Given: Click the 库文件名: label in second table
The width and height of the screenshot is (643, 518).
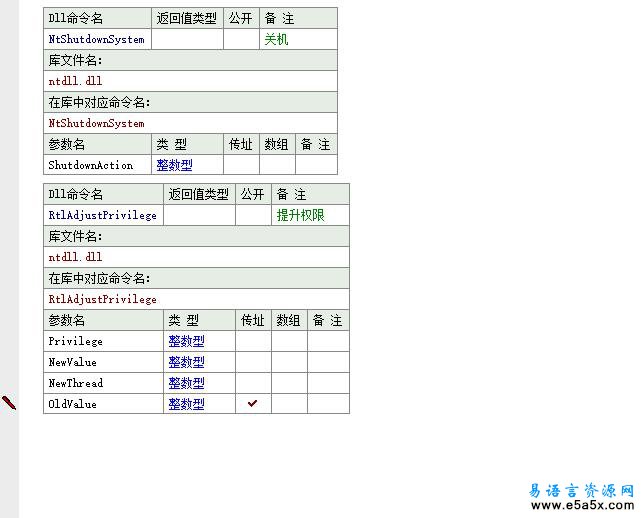Looking at the screenshot, I should point(75,236).
